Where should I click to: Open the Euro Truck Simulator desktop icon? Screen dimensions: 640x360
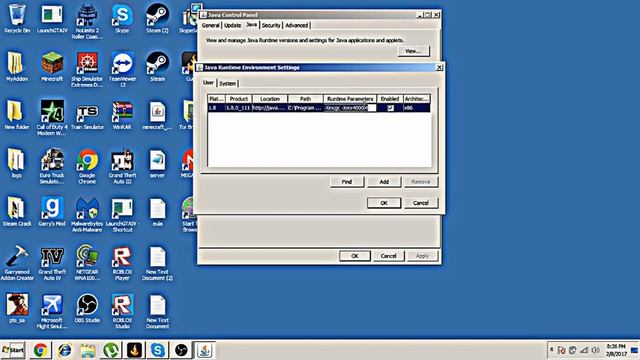click(x=52, y=166)
